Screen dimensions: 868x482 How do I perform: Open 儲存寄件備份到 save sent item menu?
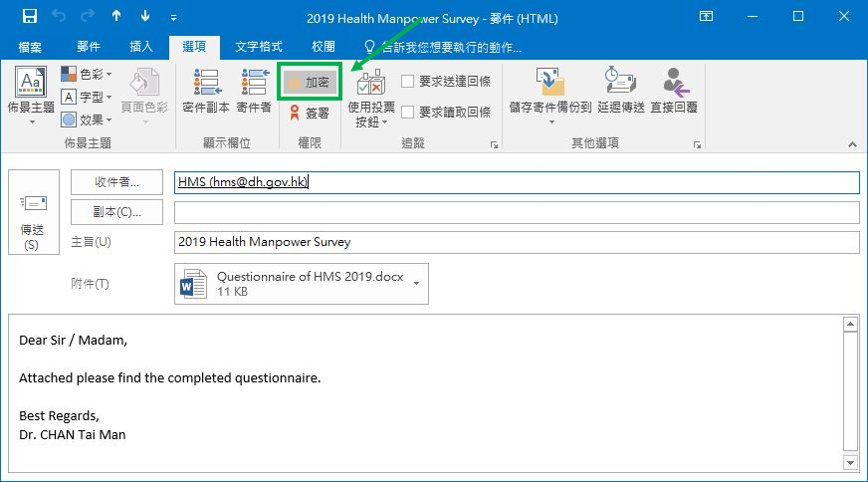click(x=550, y=96)
